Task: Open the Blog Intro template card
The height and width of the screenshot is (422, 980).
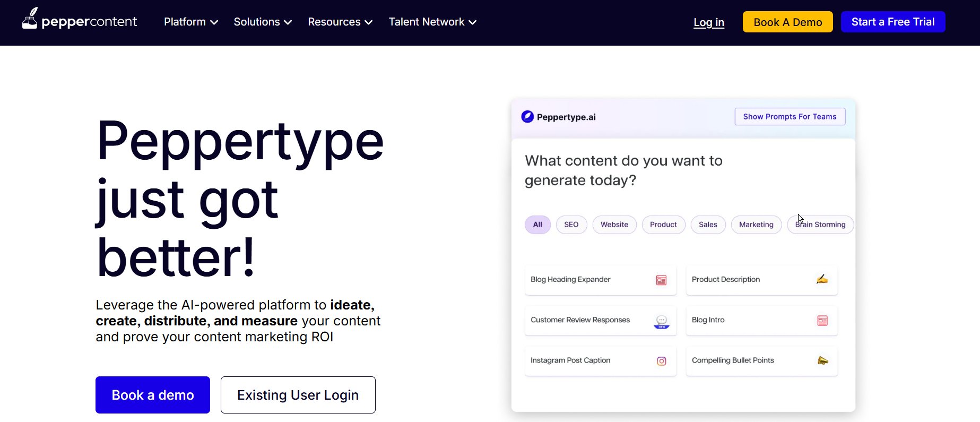Action: pyautogui.click(x=762, y=320)
